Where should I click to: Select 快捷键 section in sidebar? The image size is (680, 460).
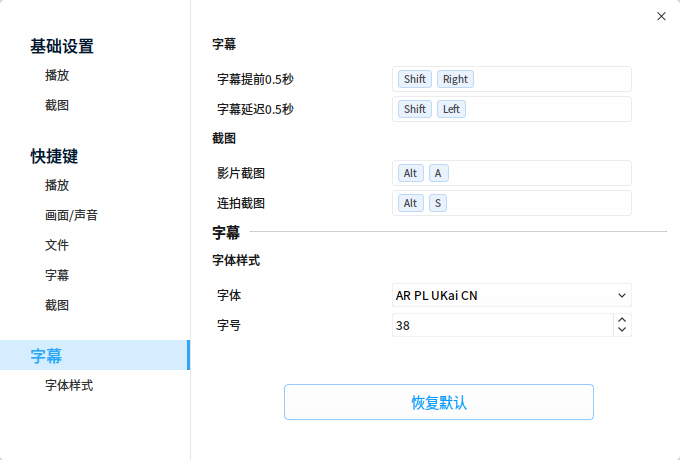tap(54, 156)
